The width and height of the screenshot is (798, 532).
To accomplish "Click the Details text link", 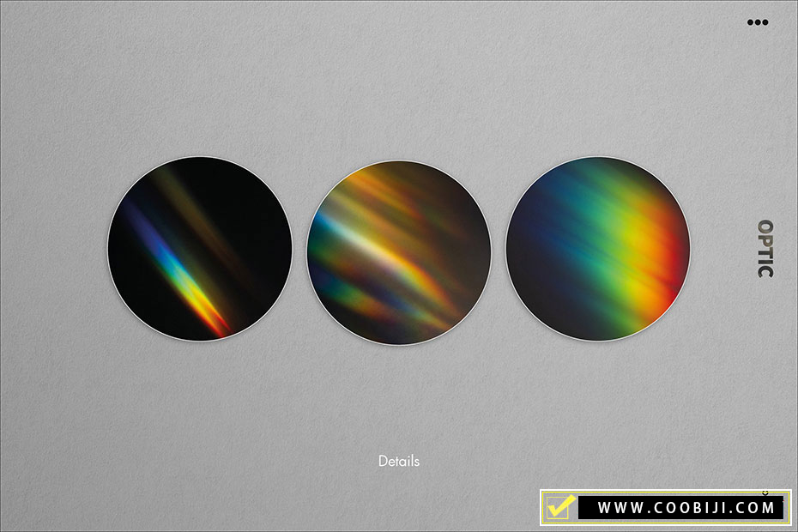I will pyautogui.click(x=399, y=461).
